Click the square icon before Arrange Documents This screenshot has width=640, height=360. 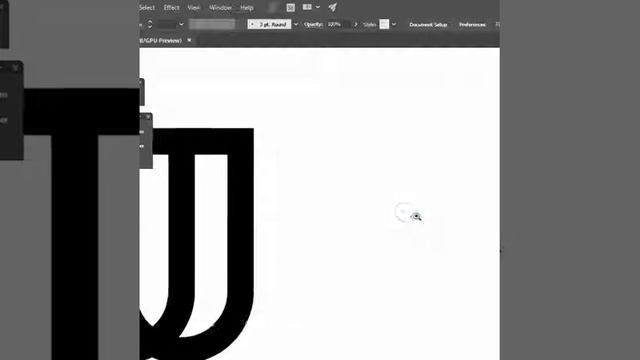tap(291, 7)
